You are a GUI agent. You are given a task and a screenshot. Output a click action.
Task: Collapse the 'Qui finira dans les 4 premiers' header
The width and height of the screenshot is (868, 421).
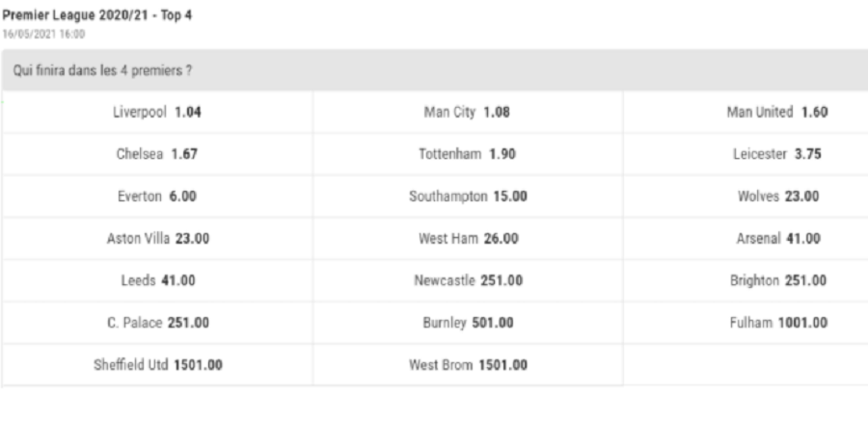[434, 71]
